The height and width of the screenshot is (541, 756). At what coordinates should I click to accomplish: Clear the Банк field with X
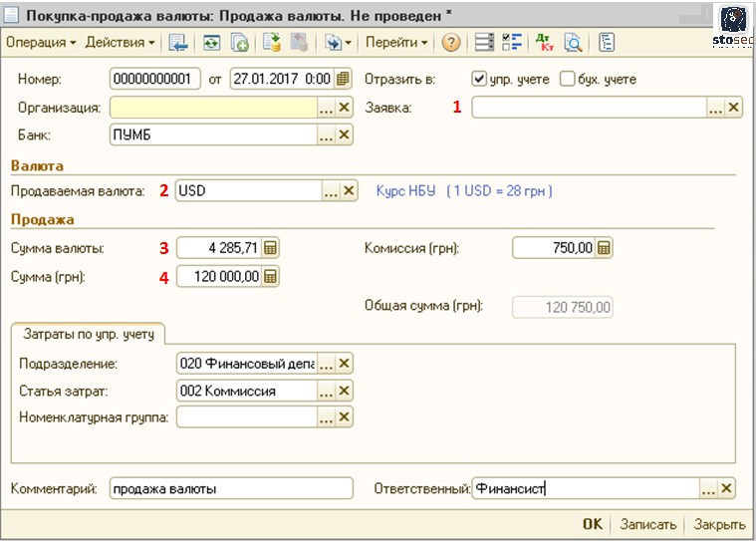click(x=345, y=135)
